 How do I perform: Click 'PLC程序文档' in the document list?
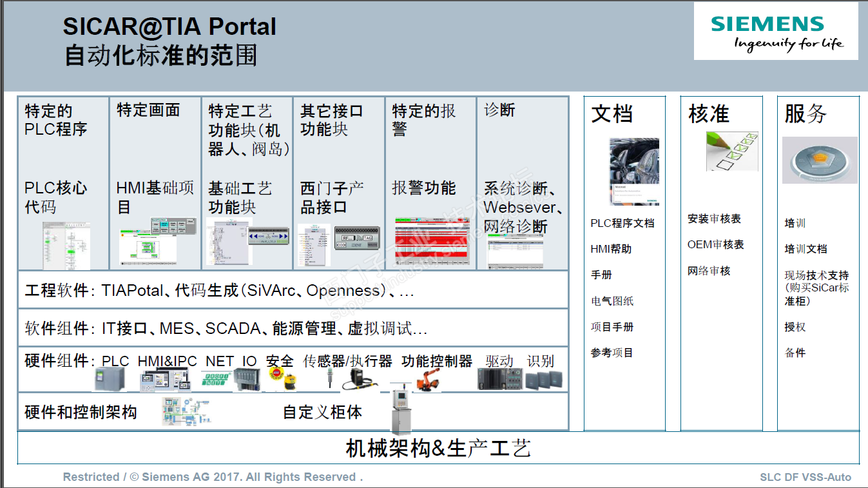tap(622, 223)
